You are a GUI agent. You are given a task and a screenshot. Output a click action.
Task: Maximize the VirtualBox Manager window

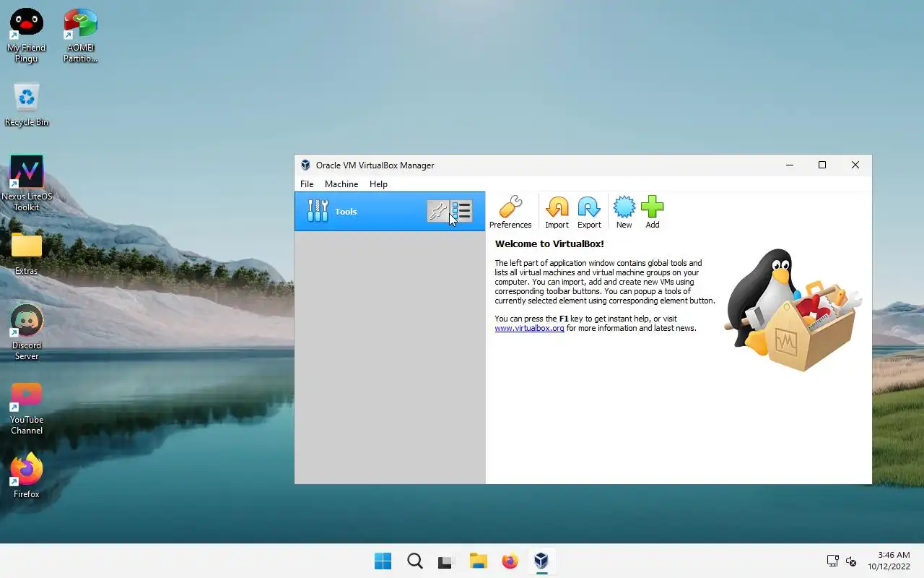point(822,165)
